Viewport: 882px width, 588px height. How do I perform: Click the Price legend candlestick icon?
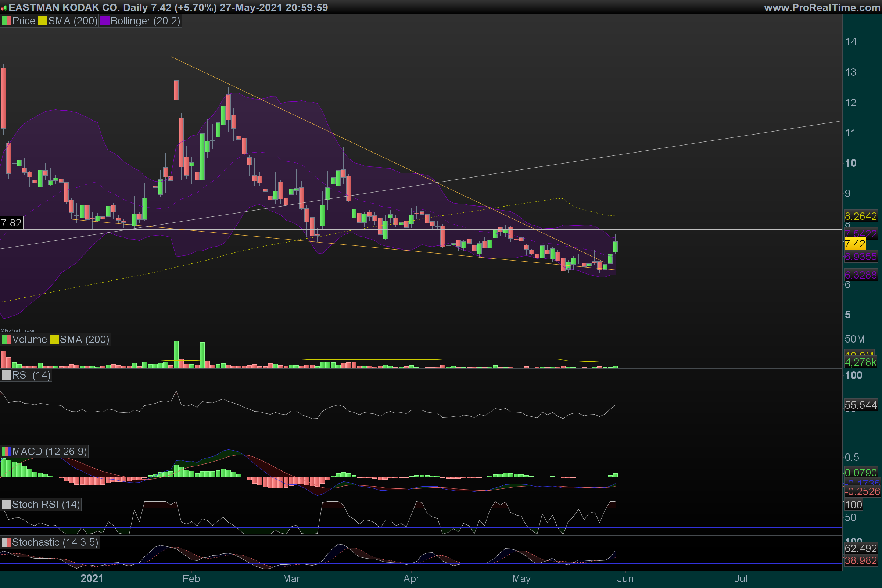coord(6,21)
